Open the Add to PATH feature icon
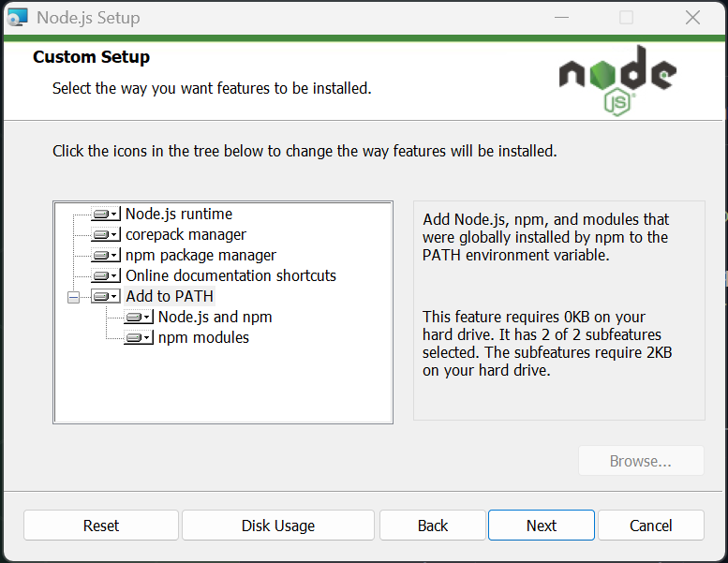The width and height of the screenshot is (728, 563). (105, 296)
